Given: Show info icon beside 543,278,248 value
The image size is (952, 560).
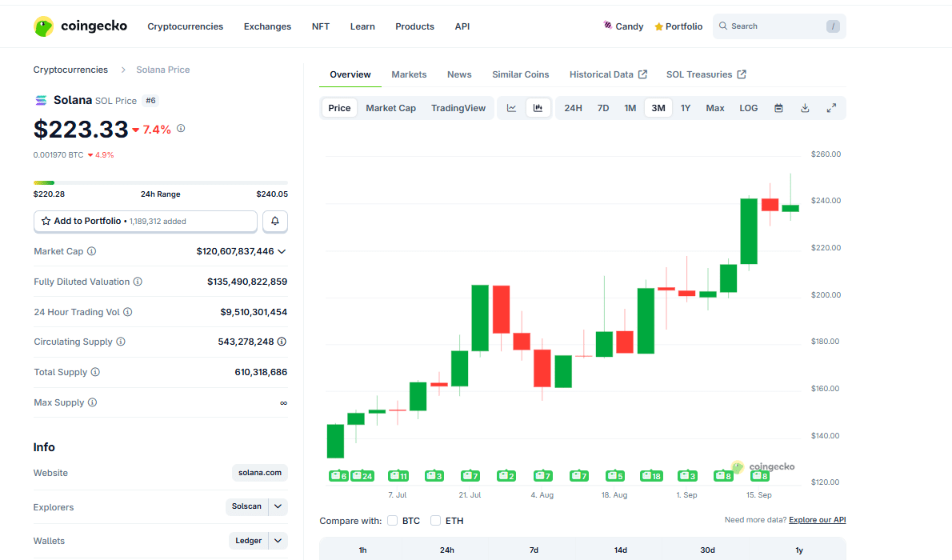Looking at the screenshot, I should 282,342.
